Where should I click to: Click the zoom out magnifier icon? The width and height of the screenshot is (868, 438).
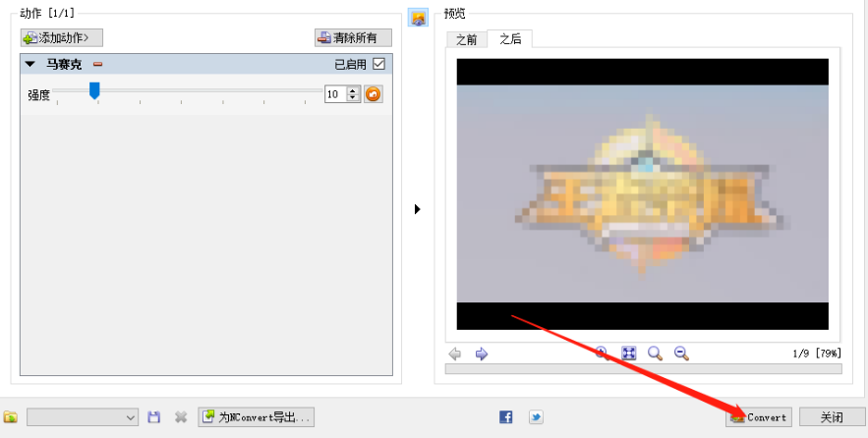pyautogui.click(x=681, y=354)
